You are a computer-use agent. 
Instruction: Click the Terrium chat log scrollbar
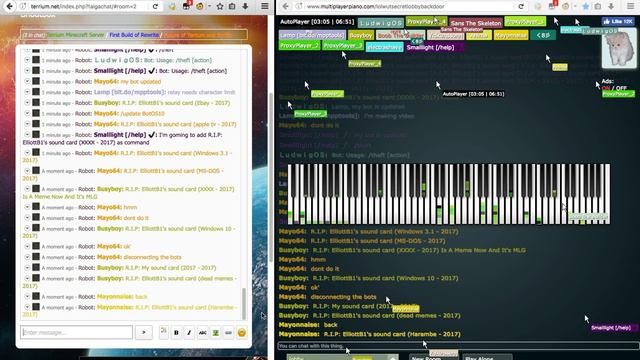tap(244, 304)
